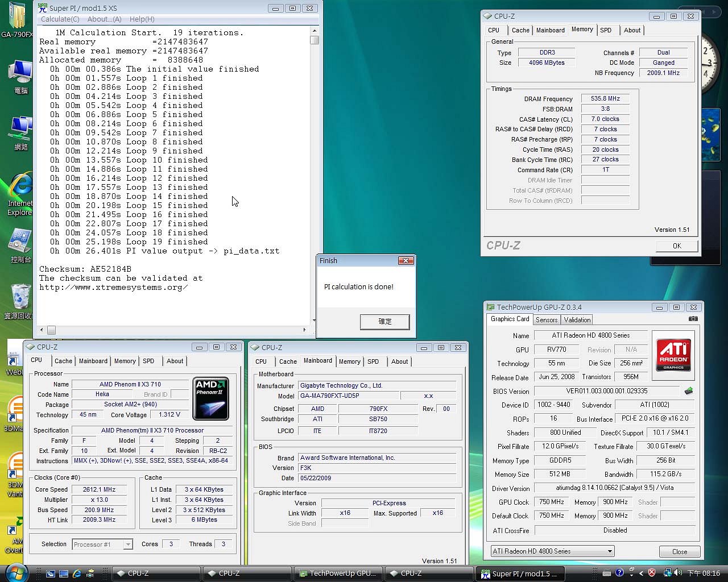The height and width of the screenshot is (582, 728).
Task: Select the Graphics Card tab in GPU-Z
Action: (510, 319)
